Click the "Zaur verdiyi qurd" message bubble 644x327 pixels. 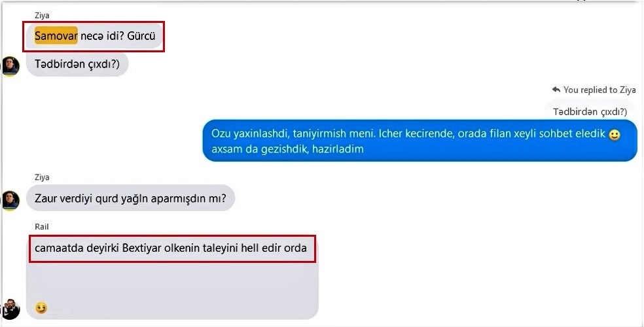pyautogui.click(x=130, y=199)
